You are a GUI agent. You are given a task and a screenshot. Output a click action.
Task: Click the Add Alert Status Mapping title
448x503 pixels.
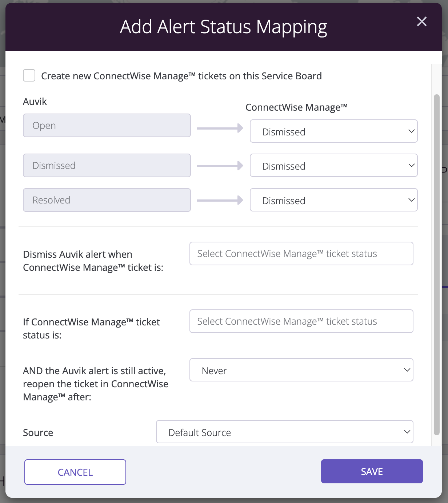click(224, 27)
